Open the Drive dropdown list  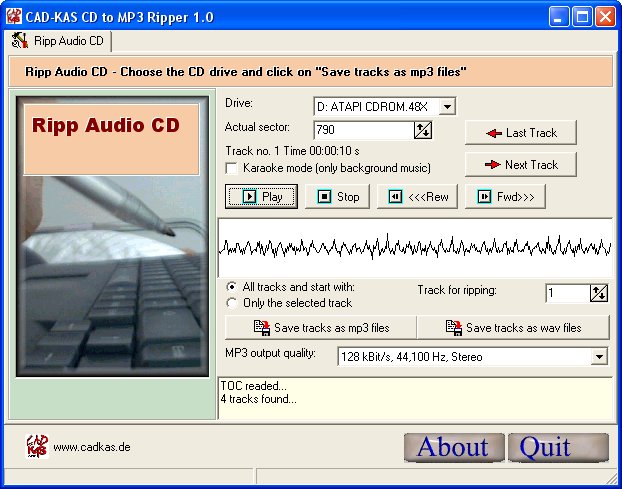tap(447, 106)
